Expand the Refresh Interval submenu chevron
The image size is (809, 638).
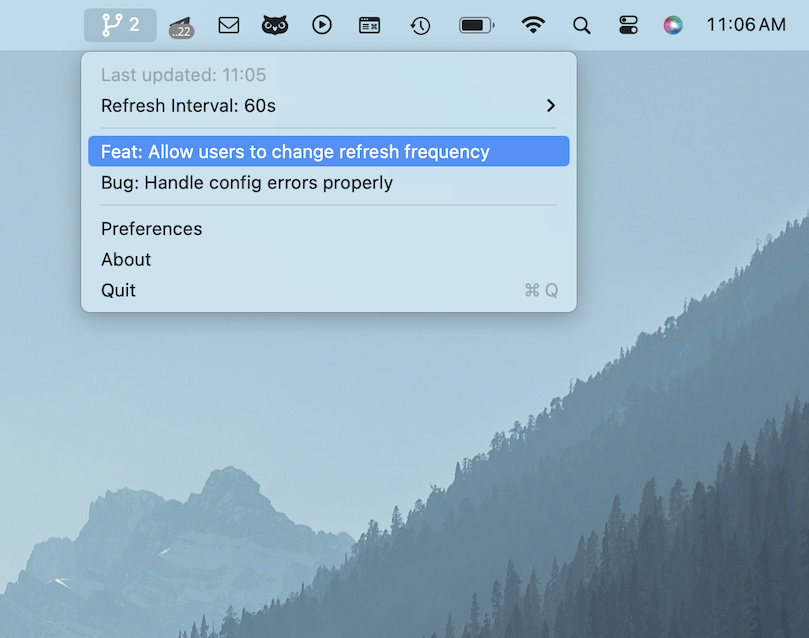[x=551, y=106]
